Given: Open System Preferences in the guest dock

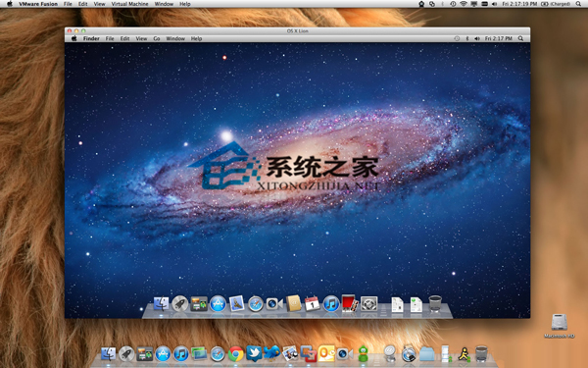Looking at the screenshot, I should click(368, 304).
